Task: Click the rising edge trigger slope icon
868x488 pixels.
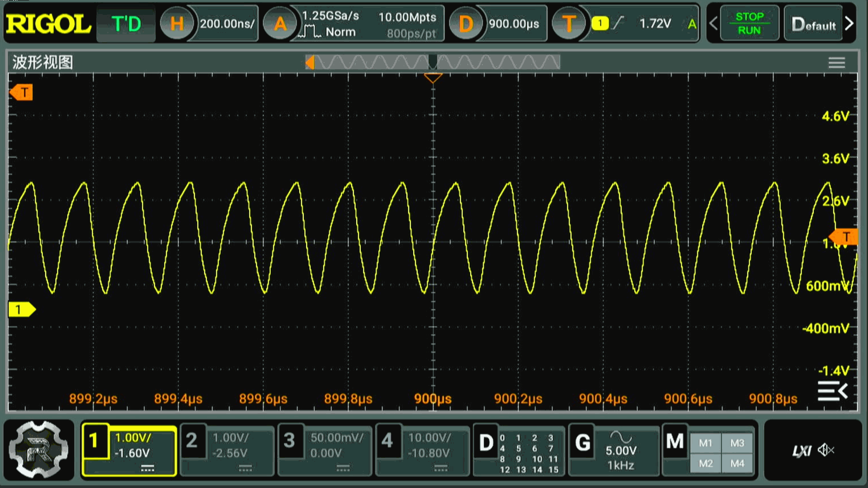Action: [618, 23]
